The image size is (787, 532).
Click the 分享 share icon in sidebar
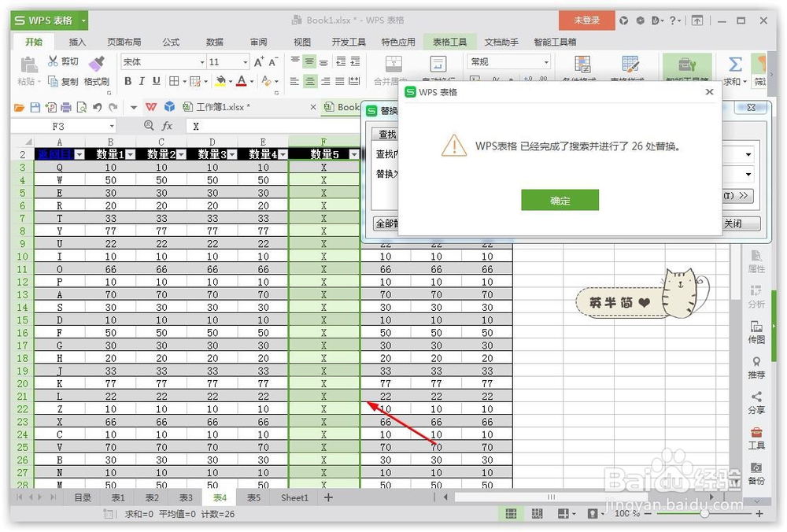[x=756, y=403]
